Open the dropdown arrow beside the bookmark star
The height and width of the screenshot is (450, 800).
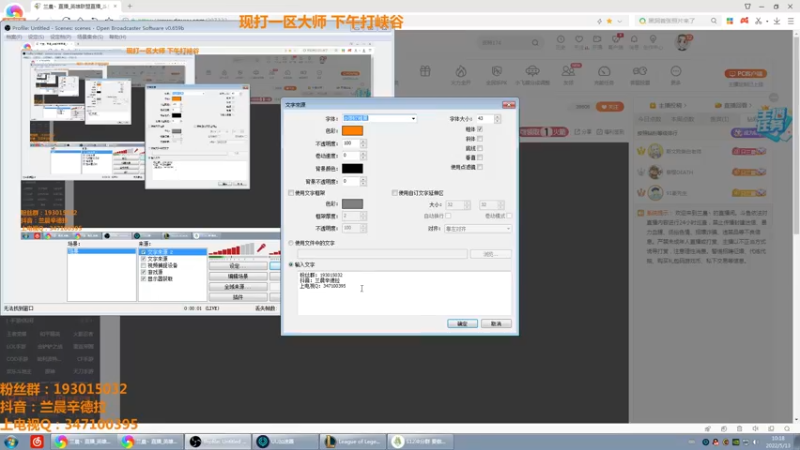coord(620,21)
